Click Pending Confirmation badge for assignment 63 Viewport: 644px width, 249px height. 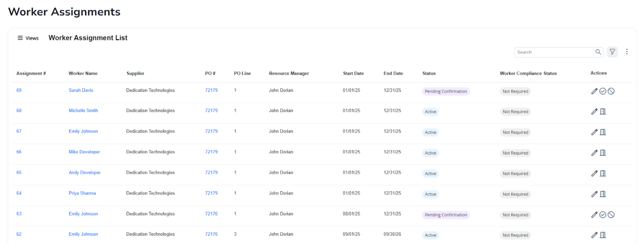point(446,215)
